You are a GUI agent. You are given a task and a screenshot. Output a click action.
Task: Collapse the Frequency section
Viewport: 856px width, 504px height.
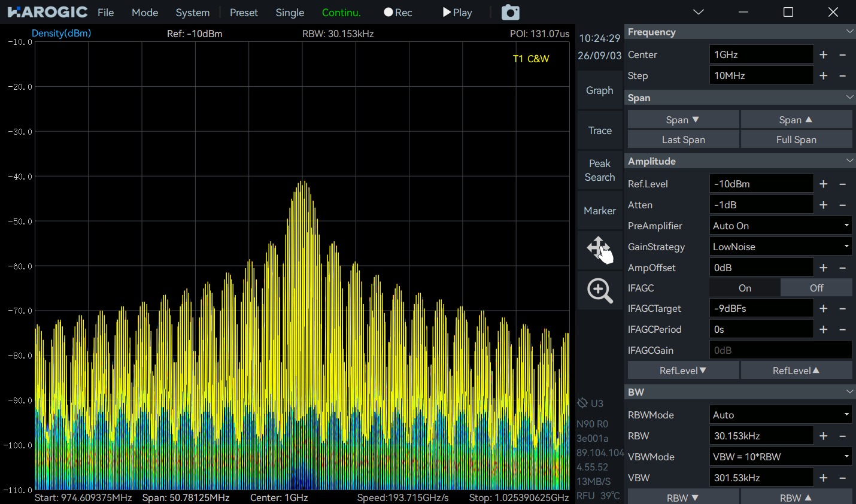pyautogui.click(x=849, y=32)
